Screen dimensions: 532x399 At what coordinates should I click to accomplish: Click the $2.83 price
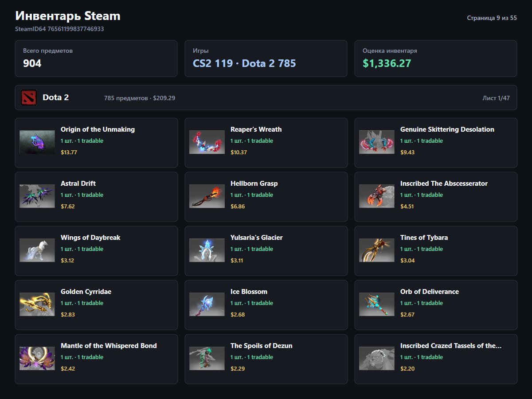[68, 314]
